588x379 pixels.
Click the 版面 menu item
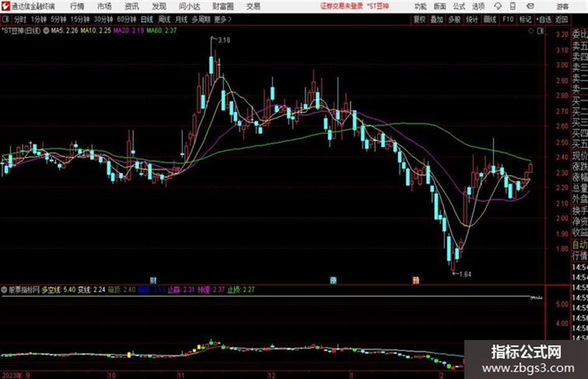tap(440, 6)
